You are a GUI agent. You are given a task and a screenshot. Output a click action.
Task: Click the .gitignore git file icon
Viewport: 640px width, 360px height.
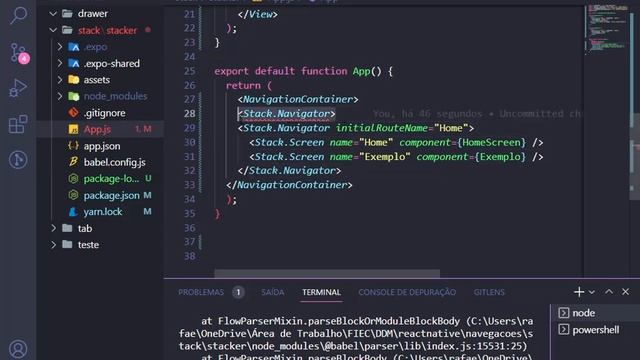click(73, 113)
